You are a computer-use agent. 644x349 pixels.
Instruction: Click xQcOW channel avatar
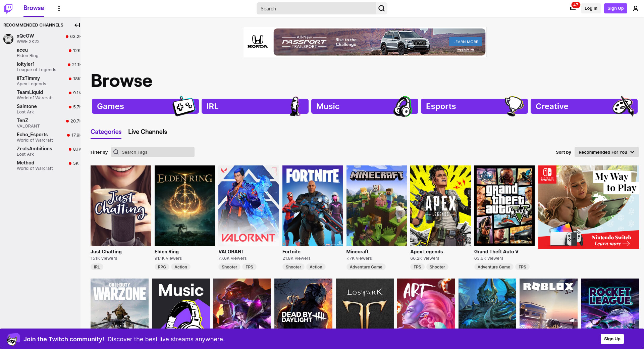click(8, 39)
